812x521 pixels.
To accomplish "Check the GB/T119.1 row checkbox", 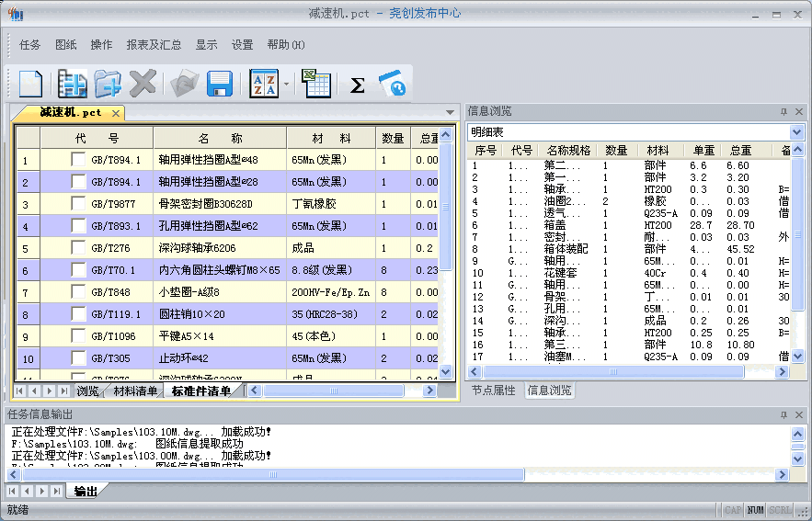I will pos(78,314).
